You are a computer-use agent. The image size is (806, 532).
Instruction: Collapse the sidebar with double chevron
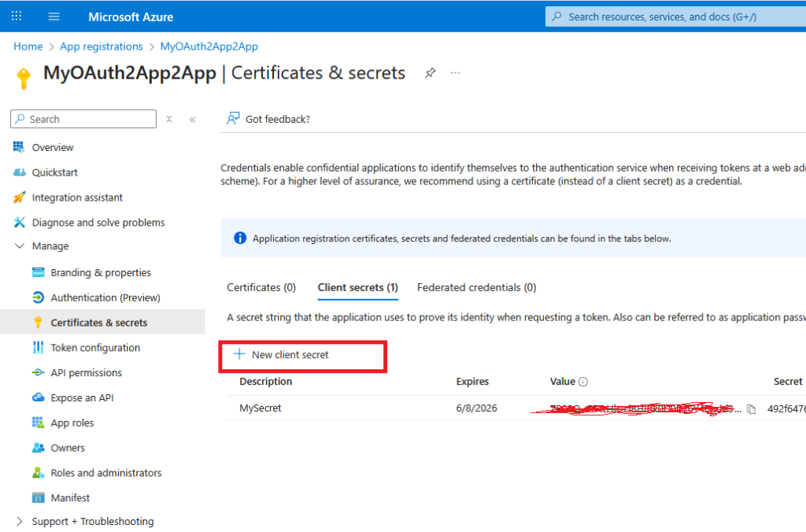pos(192,120)
